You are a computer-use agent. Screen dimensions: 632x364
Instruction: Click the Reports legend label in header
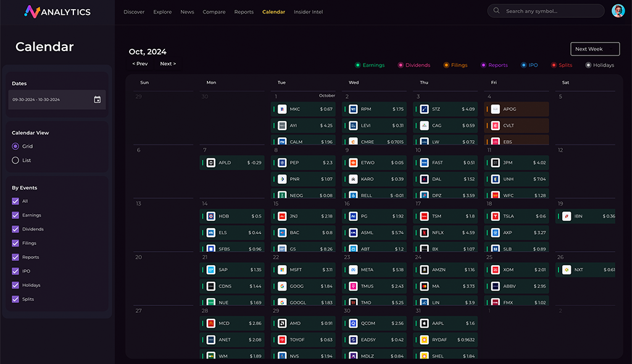click(x=498, y=65)
